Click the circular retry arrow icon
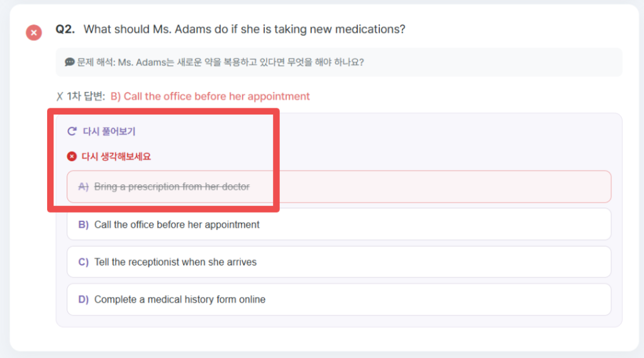The width and height of the screenshot is (644, 358). (x=72, y=131)
